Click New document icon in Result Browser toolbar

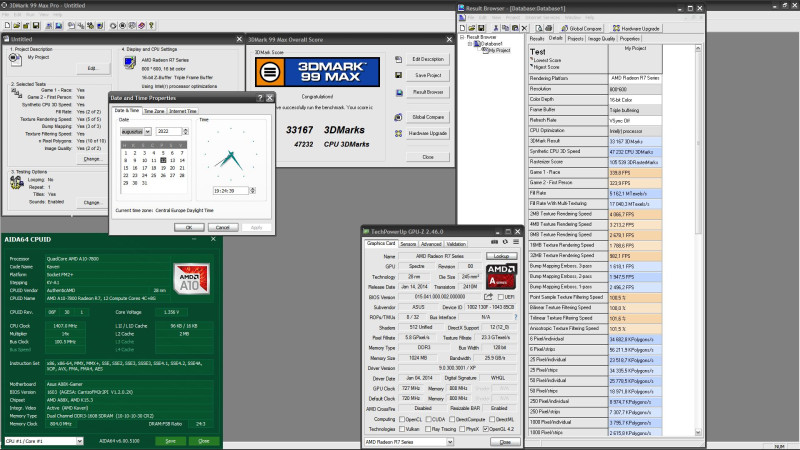tap(462, 28)
